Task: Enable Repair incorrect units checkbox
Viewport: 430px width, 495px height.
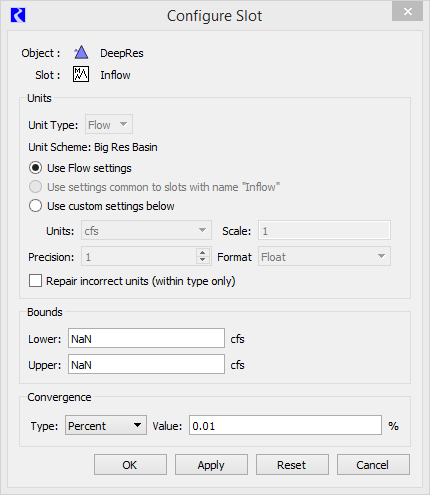Action: click(x=35, y=281)
